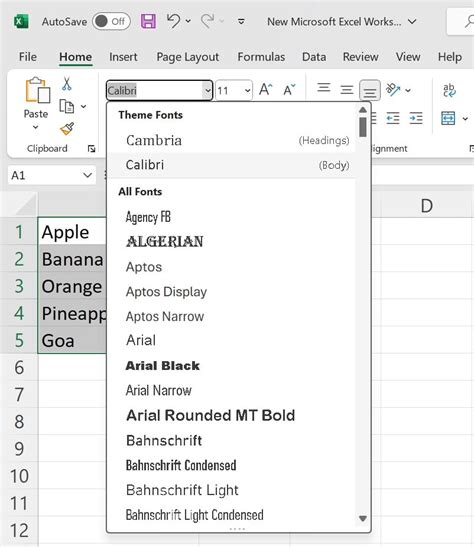
Task: Undo the last action
Action: [173, 21]
